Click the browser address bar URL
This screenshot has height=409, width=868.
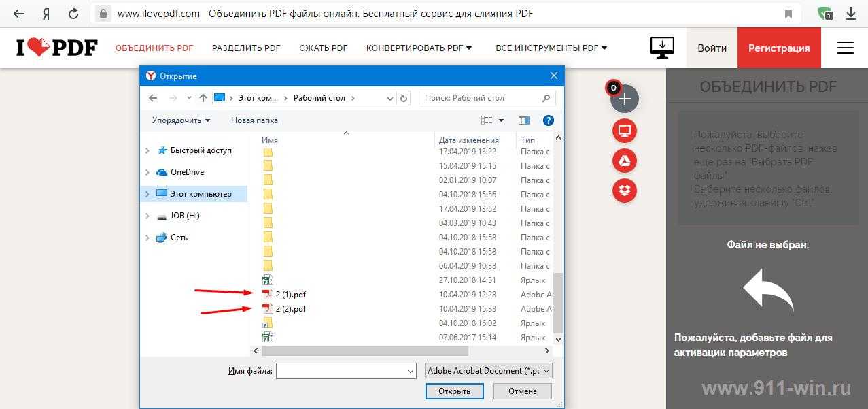coord(158,14)
